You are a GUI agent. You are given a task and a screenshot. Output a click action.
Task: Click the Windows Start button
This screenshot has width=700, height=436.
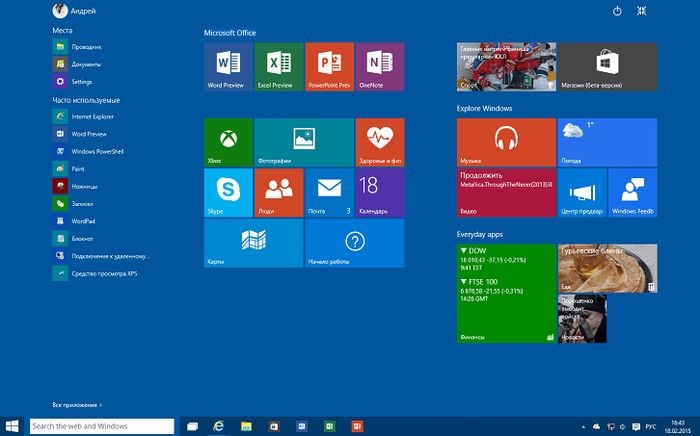tap(12, 426)
